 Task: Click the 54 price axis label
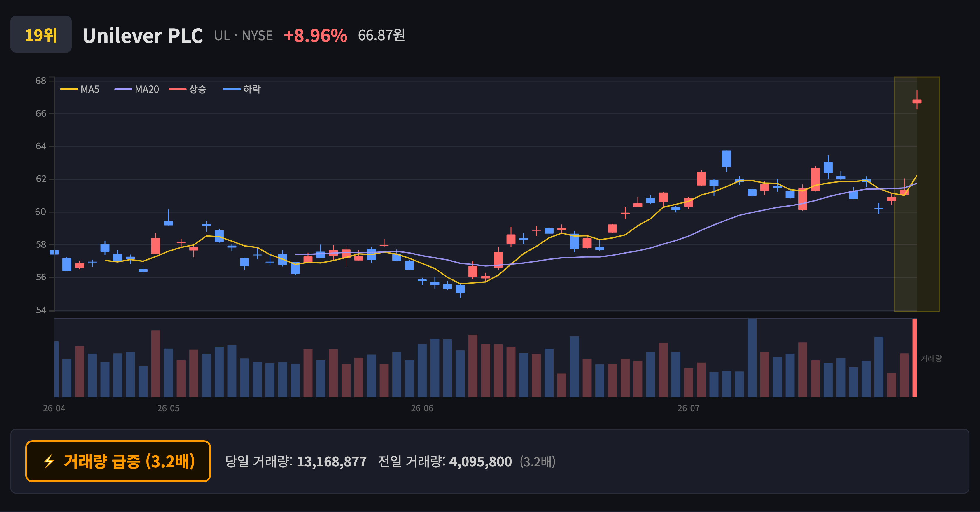[41, 310]
